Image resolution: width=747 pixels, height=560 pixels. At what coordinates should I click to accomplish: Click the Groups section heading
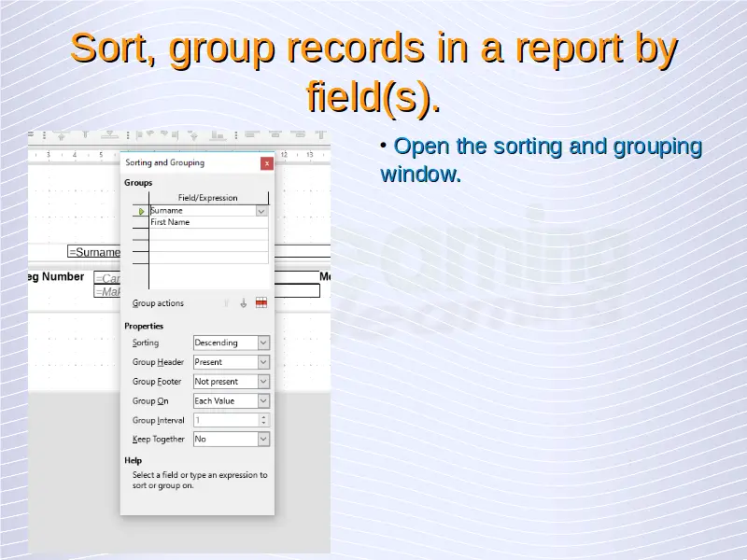click(x=138, y=182)
